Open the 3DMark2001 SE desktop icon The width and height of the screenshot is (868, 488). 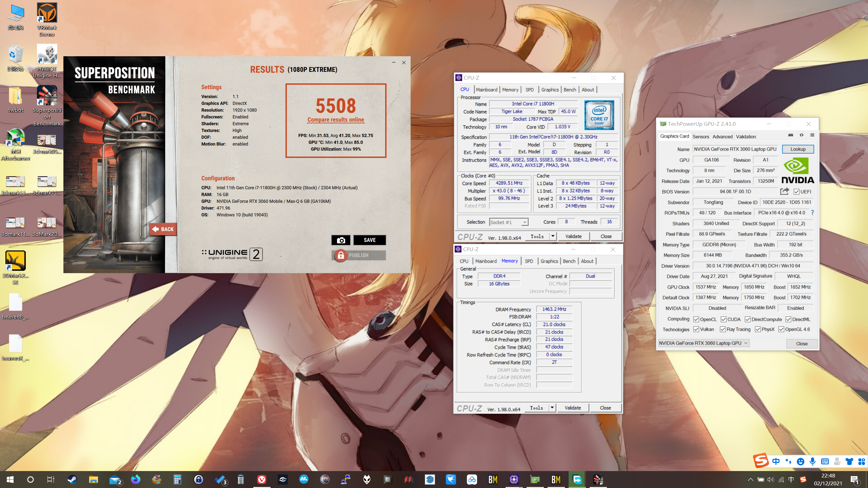(x=15, y=268)
